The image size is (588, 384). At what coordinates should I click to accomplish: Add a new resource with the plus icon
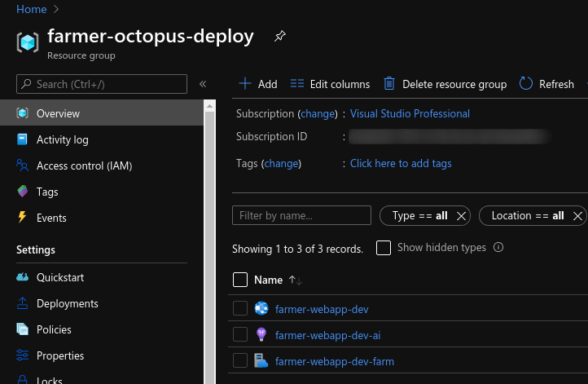pyautogui.click(x=245, y=83)
